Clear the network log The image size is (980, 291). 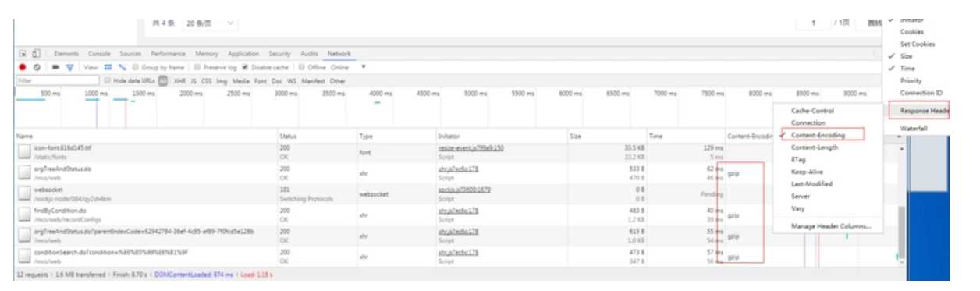point(36,67)
